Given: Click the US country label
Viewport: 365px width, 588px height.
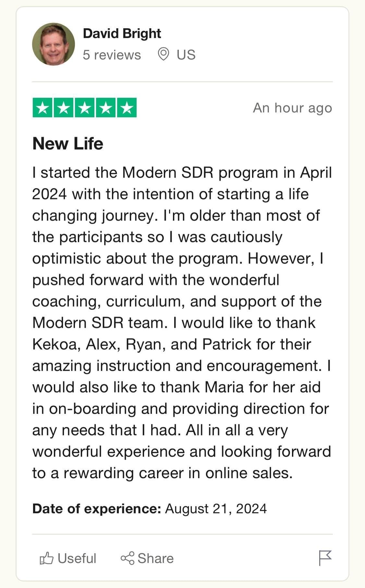Looking at the screenshot, I should click(x=186, y=55).
